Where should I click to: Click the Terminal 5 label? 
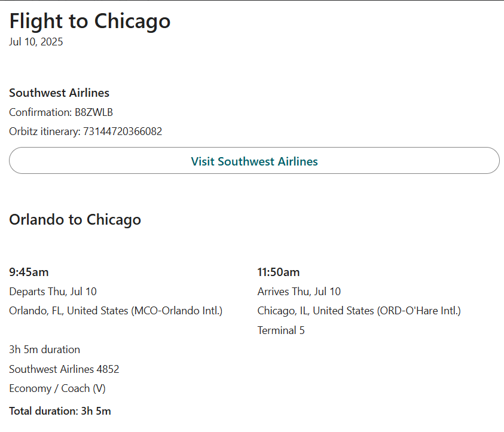coord(281,330)
